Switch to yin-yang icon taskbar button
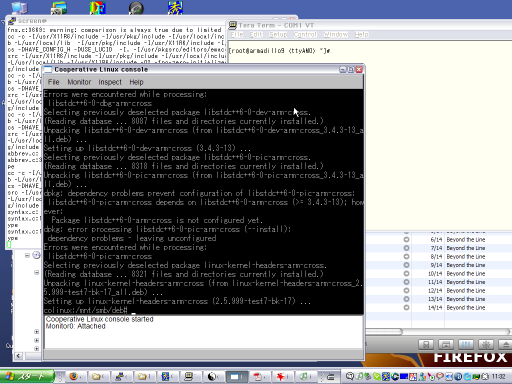The image size is (512, 384). tap(213, 377)
